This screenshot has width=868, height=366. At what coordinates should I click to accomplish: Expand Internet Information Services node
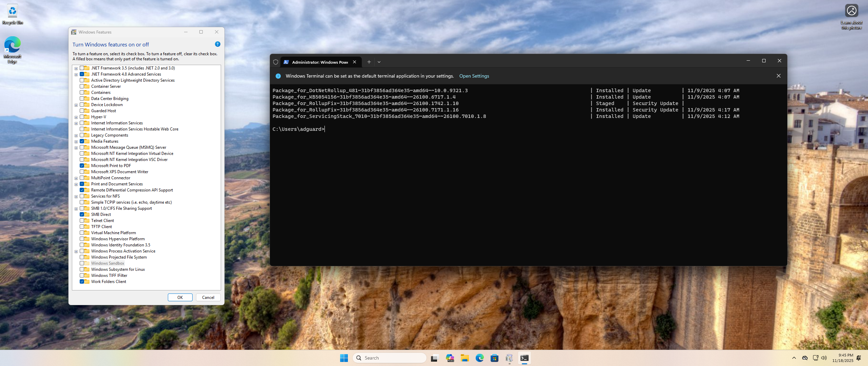[76, 123]
